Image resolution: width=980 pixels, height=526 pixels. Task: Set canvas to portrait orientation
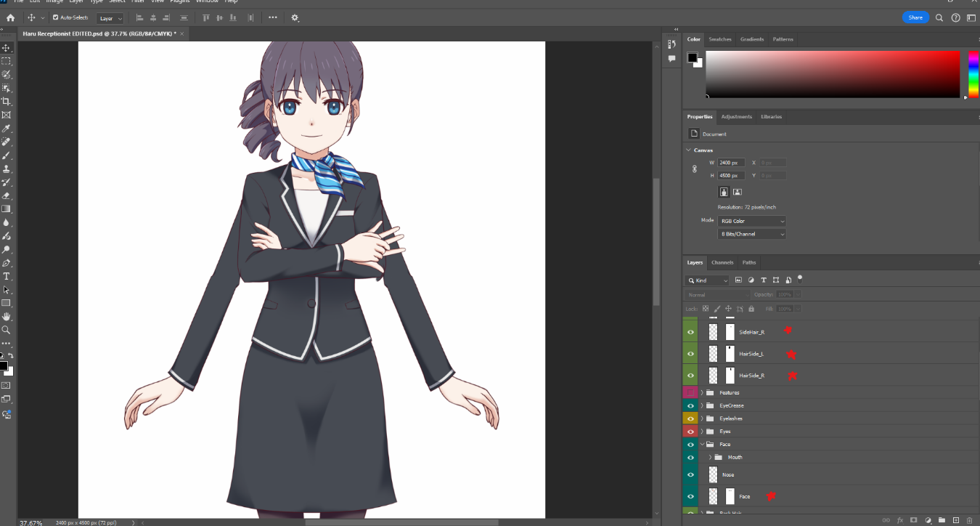pyautogui.click(x=724, y=192)
